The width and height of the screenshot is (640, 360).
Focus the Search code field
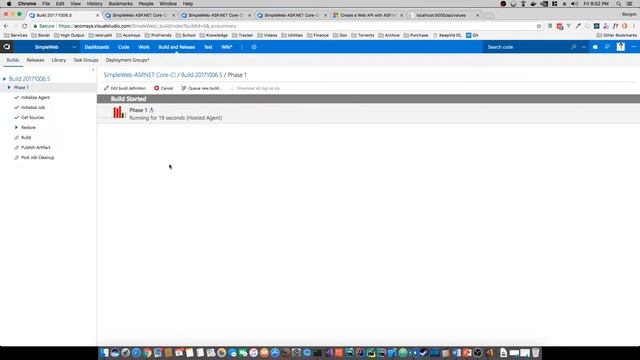pyautogui.click(x=527, y=47)
